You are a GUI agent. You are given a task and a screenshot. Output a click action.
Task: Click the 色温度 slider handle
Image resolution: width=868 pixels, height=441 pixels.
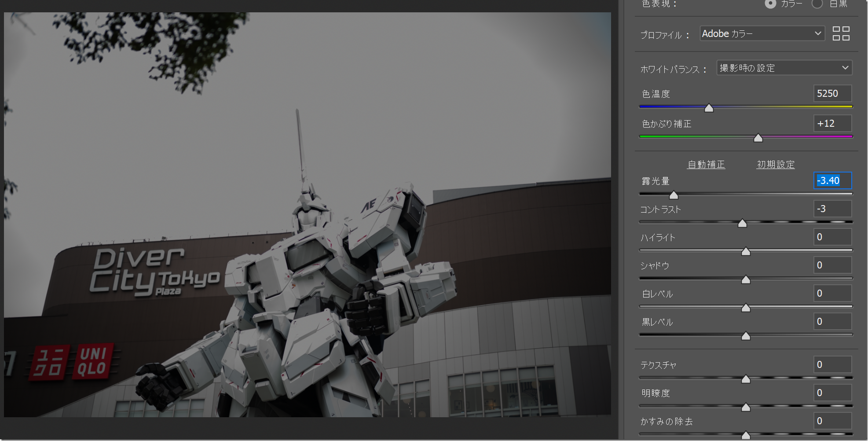pyautogui.click(x=709, y=108)
